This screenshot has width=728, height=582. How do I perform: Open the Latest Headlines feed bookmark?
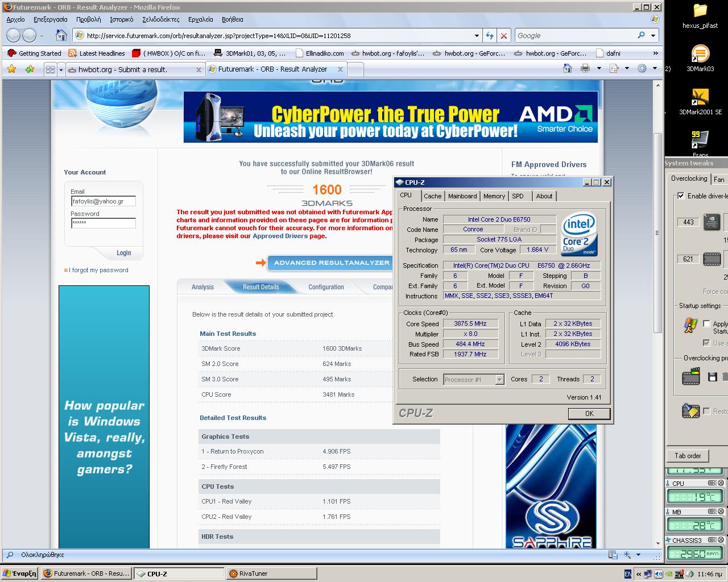click(x=96, y=53)
